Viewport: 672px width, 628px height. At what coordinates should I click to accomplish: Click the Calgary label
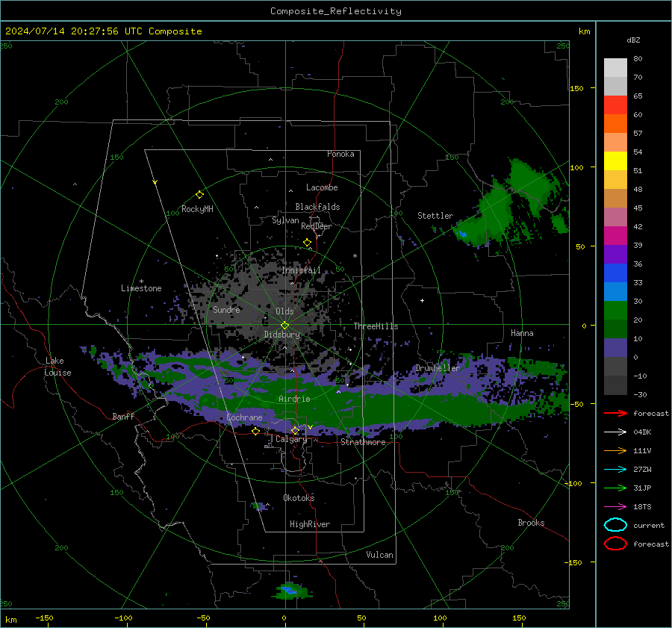[x=291, y=439]
